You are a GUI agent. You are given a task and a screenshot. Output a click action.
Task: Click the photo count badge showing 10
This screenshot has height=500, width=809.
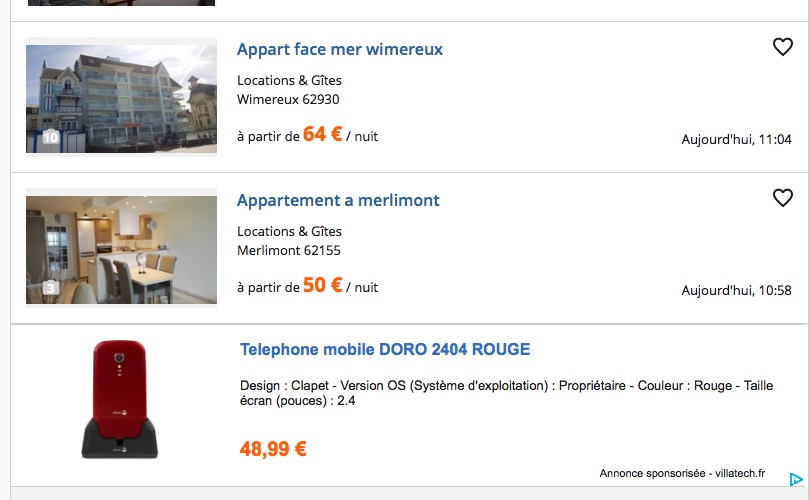click(x=51, y=137)
